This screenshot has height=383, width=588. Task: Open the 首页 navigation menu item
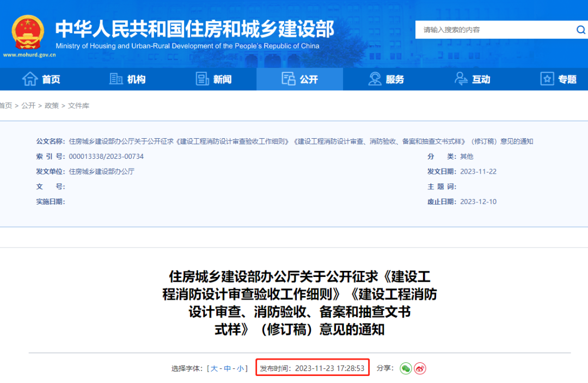pyautogui.click(x=50, y=78)
